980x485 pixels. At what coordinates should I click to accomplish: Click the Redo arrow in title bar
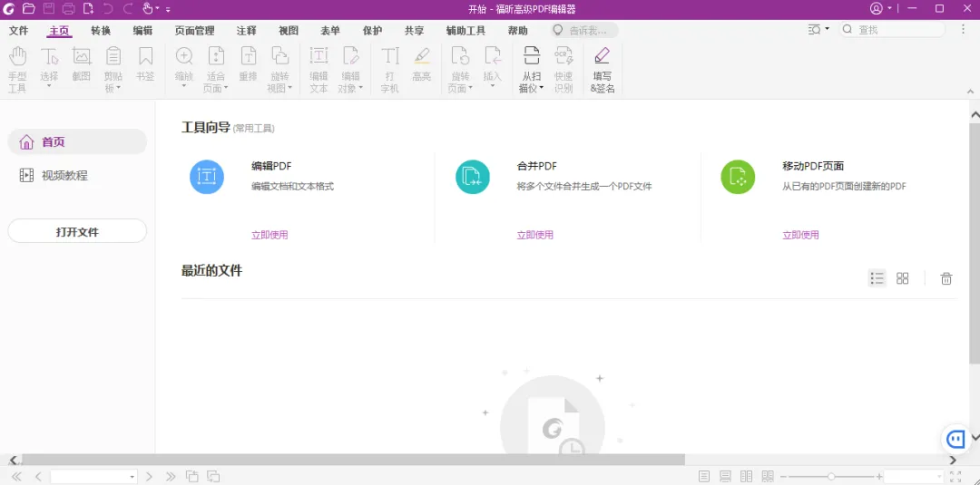(128, 9)
